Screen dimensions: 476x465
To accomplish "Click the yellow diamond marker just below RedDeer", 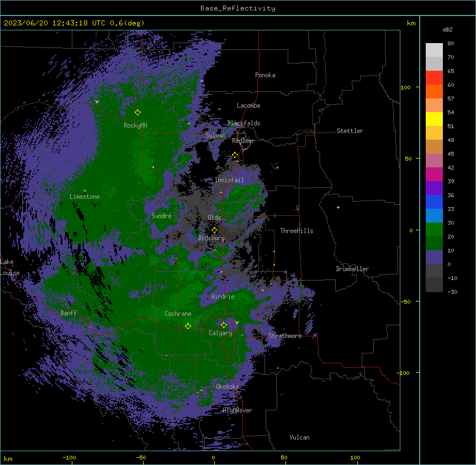I will pyautogui.click(x=235, y=155).
